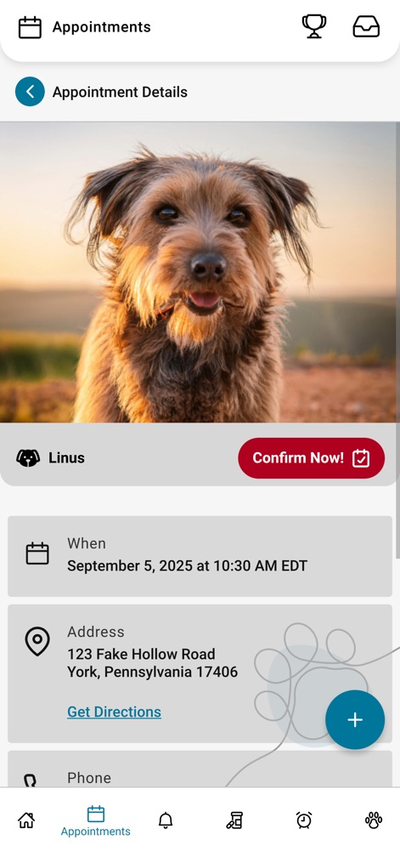Viewport: 400px width, 868px height.
Task: Go back using the left chevron button
Action: [30, 91]
